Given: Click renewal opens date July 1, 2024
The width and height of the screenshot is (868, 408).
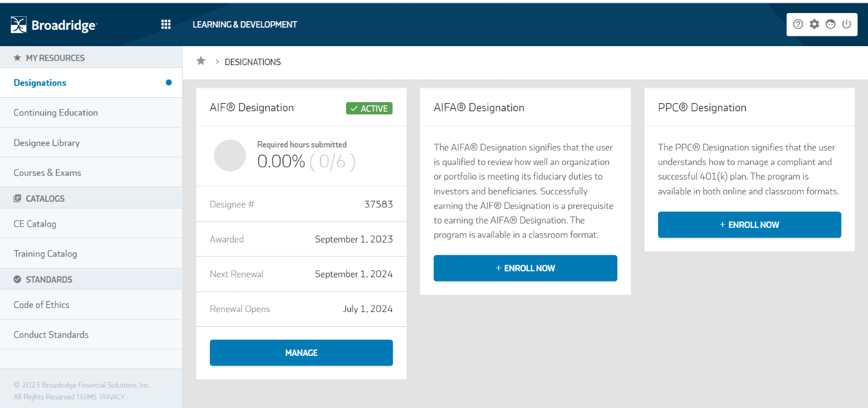Looking at the screenshot, I should point(368,309).
